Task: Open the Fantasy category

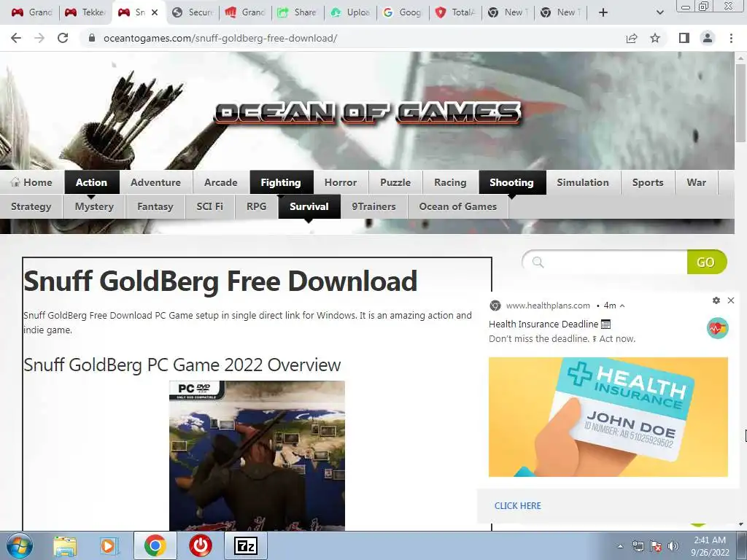Action: point(155,206)
